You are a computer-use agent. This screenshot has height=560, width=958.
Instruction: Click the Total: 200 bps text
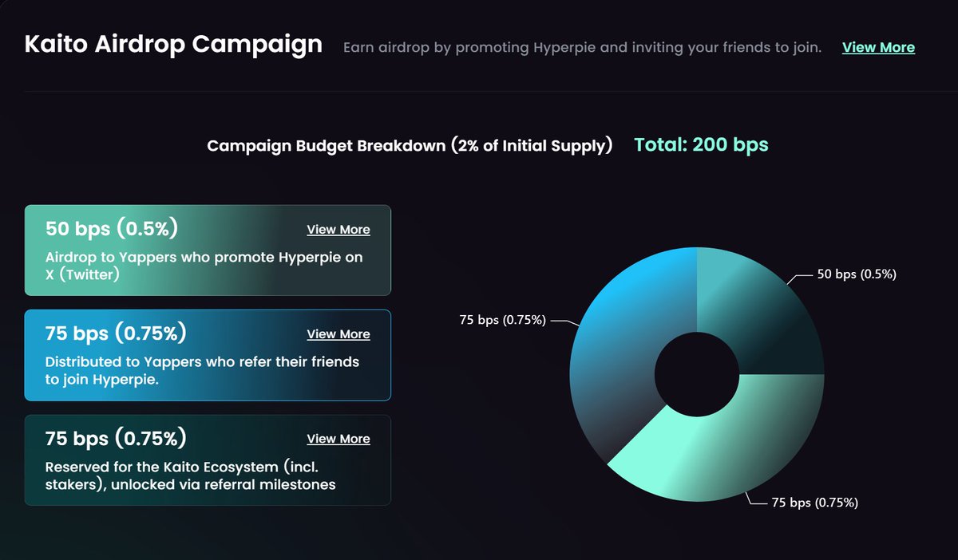(701, 145)
